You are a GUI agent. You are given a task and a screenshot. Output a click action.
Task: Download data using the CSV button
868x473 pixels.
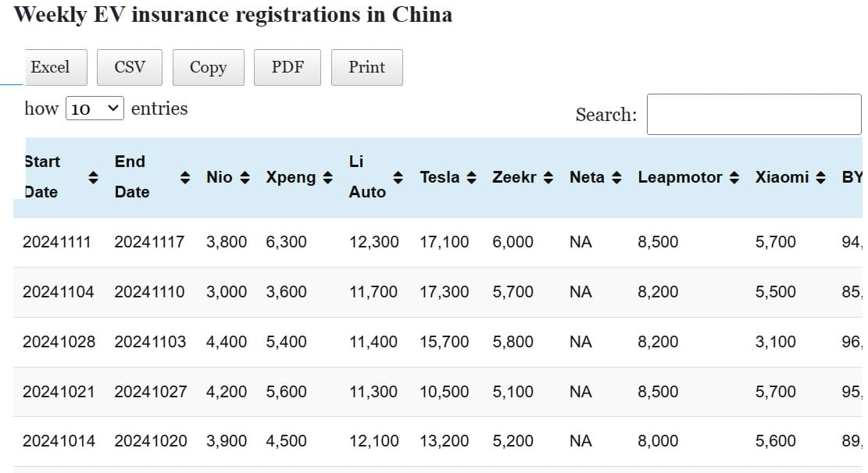130,67
